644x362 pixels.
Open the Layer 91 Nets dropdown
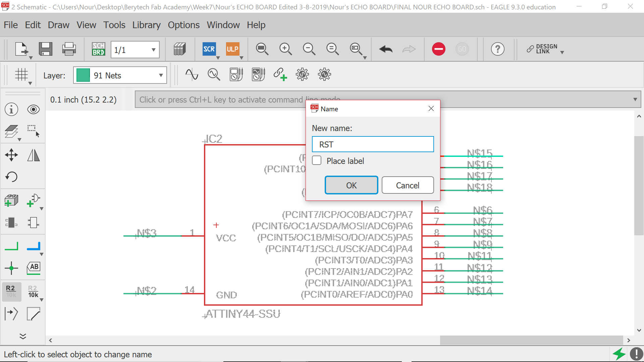click(x=161, y=75)
